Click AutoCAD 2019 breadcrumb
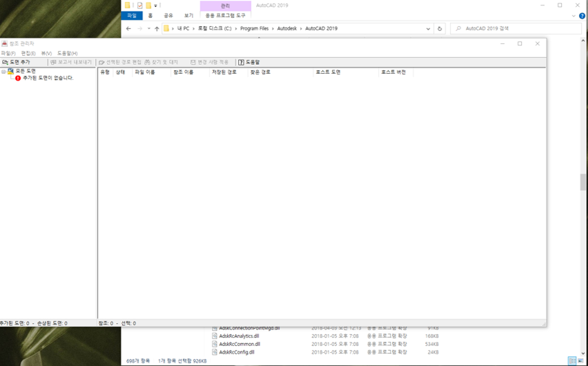Viewport: 588px width, 366px height. [x=322, y=28]
